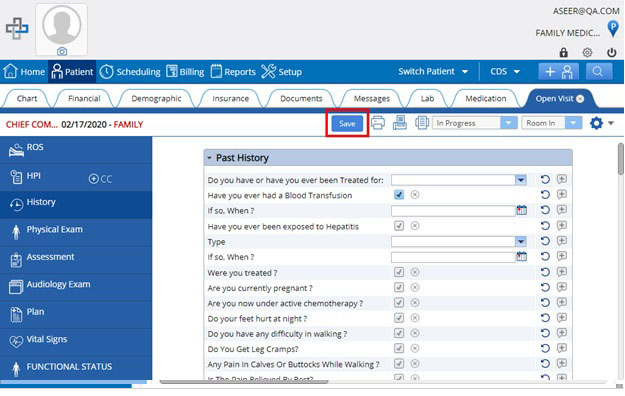The image size is (625, 396).
Task: Click the vertical scrollbar thumb on the right
Action: [621, 159]
